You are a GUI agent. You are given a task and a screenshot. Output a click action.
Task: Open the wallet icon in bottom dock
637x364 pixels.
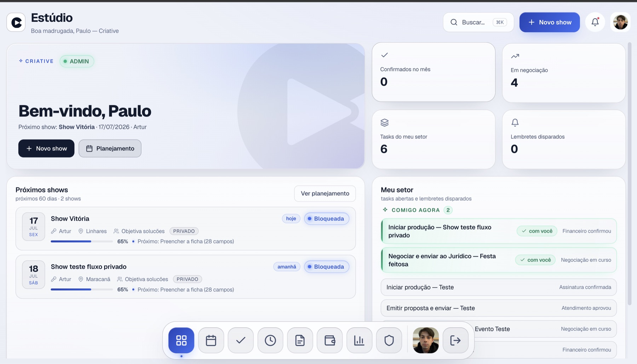point(330,340)
